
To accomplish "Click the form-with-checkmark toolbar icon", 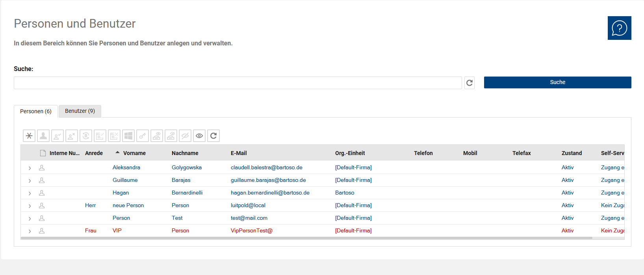I will point(100,136).
